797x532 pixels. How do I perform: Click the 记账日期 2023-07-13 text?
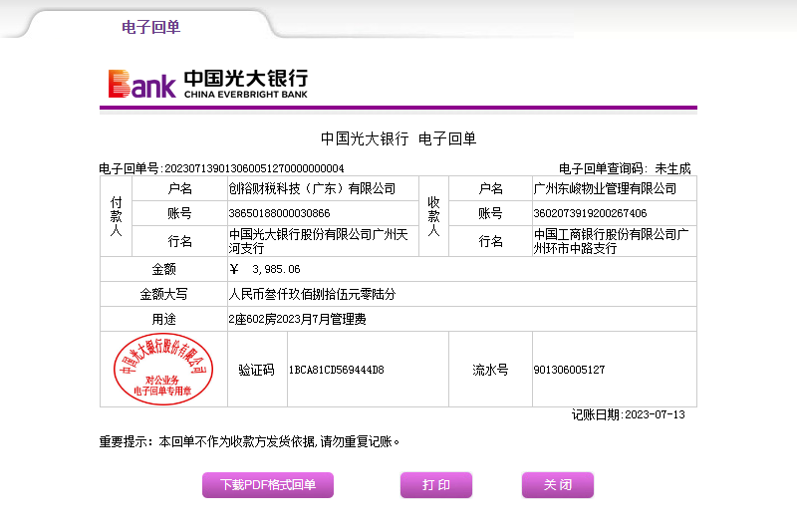(628, 414)
